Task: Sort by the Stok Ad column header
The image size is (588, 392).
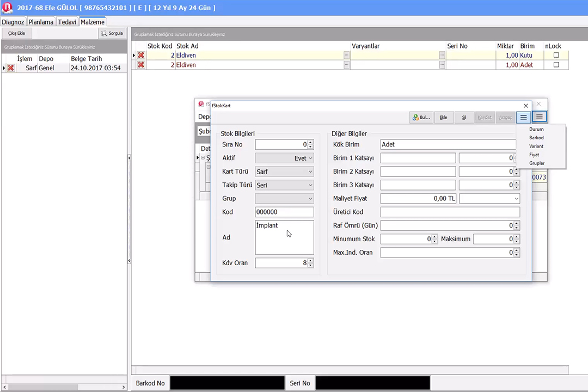Action: click(x=187, y=46)
